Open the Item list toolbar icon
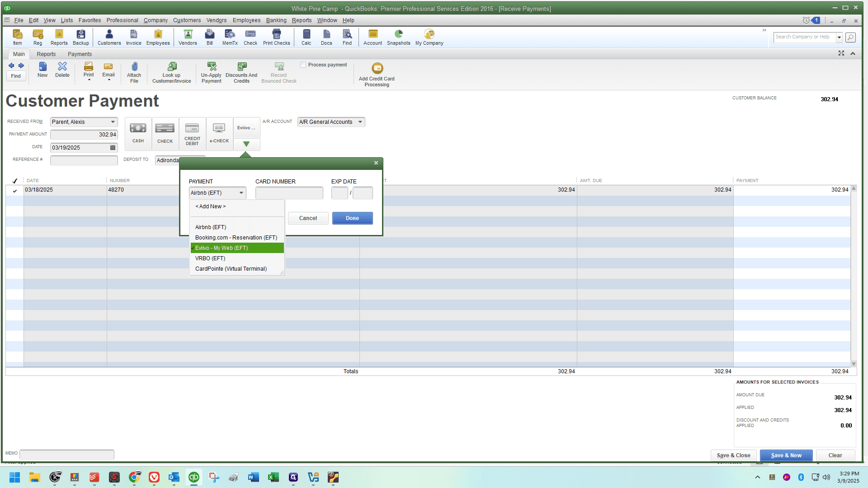The width and height of the screenshot is (868, 488). click(17, 37)
